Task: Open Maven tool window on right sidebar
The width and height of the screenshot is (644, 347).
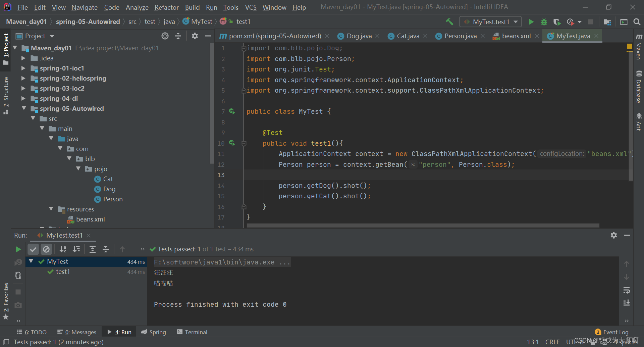Action: pyautogui.click(x=639, y=47)
